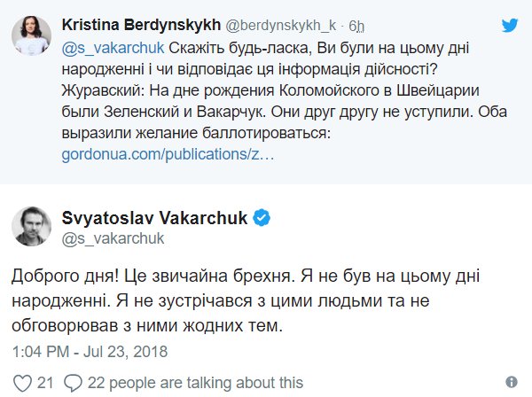Click the @berdynskykh_k handle
This screenshot has width=532, height=397.
pyautogui.click(x=281, y=26)
